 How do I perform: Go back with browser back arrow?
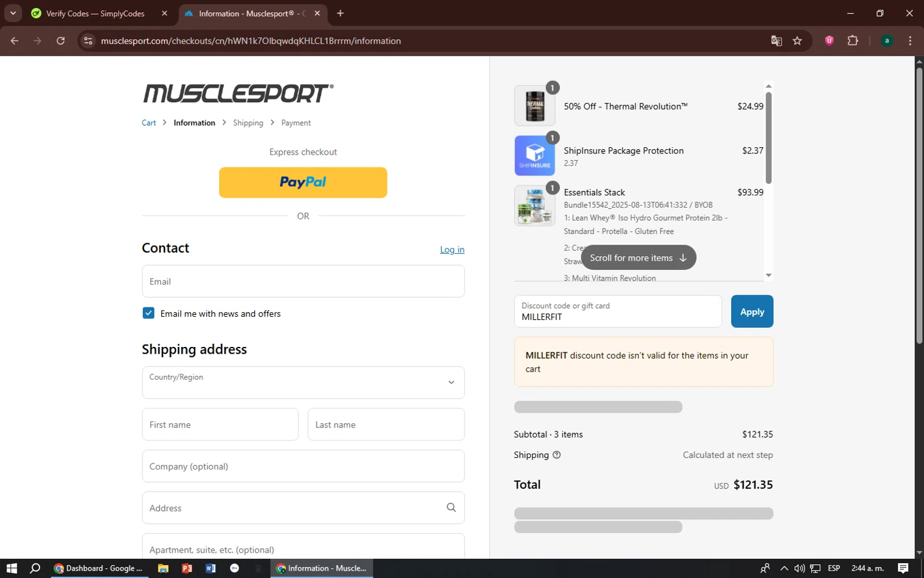coord(14,41)
